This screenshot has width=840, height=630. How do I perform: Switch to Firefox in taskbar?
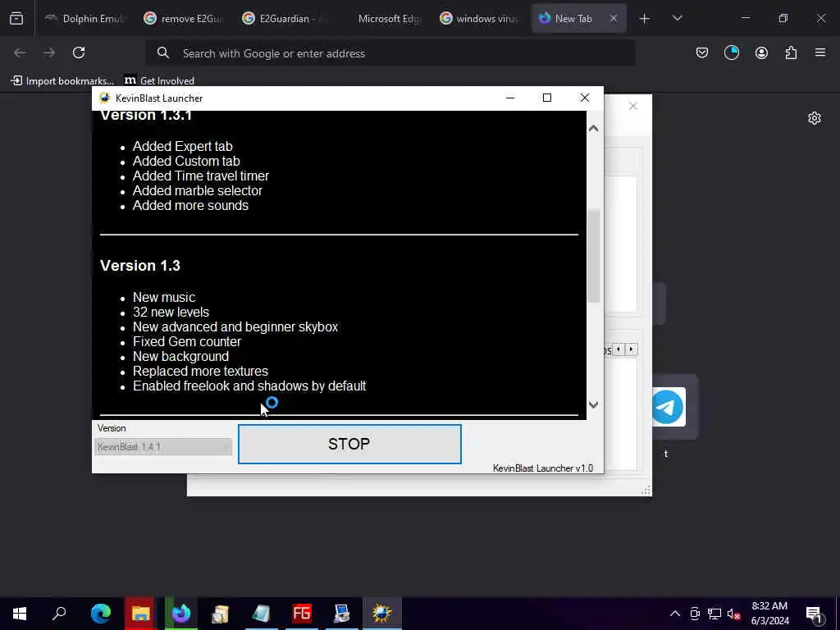point(181,614)
